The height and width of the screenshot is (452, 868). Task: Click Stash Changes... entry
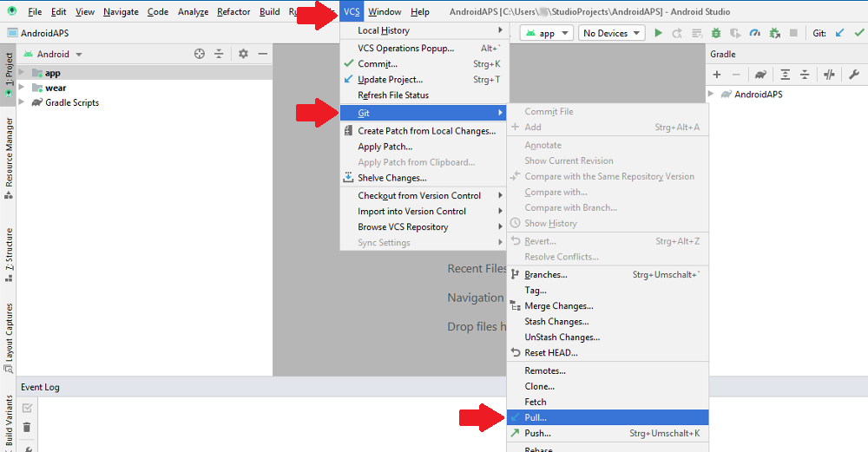coord(608,322)
